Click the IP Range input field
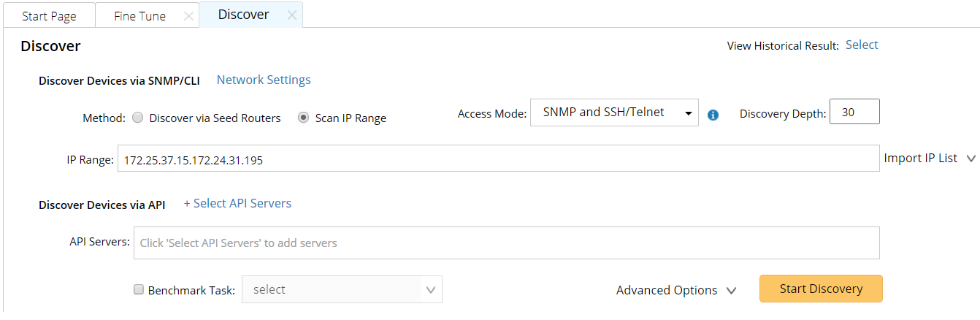Viewport: 980px width, 320px height. 497,159
